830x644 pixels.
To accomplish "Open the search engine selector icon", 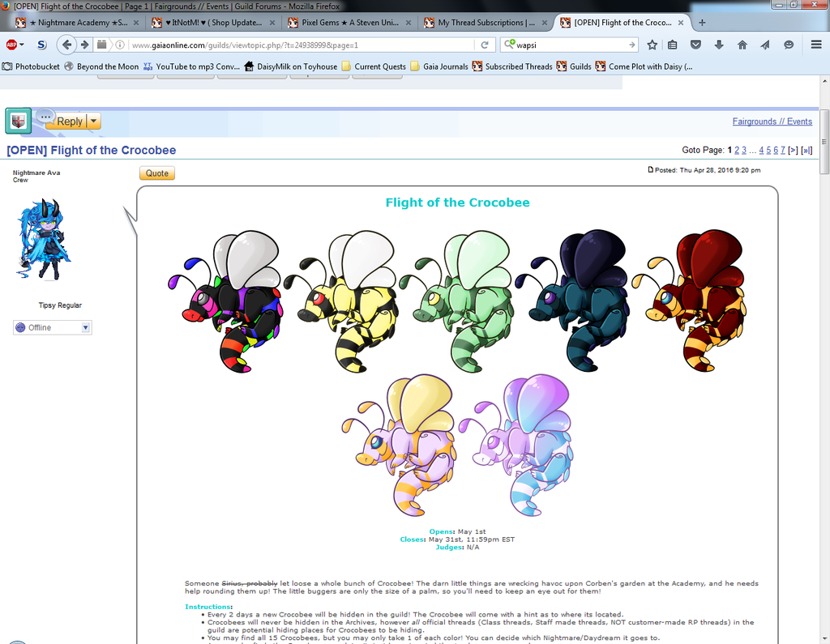I will click(509, 45).
